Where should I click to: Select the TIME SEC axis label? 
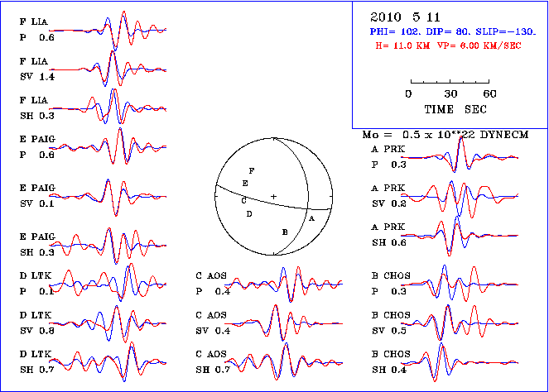tap(450, 108)
